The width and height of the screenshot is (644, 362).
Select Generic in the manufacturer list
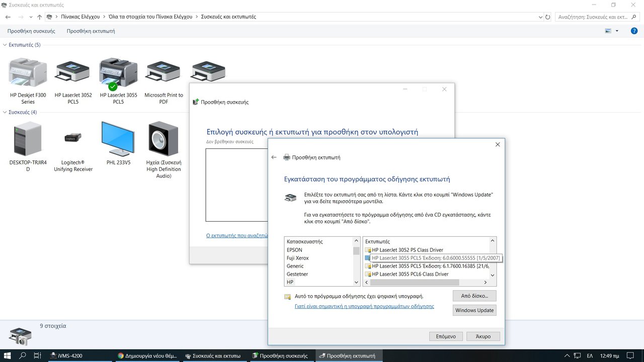coord(295,266)
